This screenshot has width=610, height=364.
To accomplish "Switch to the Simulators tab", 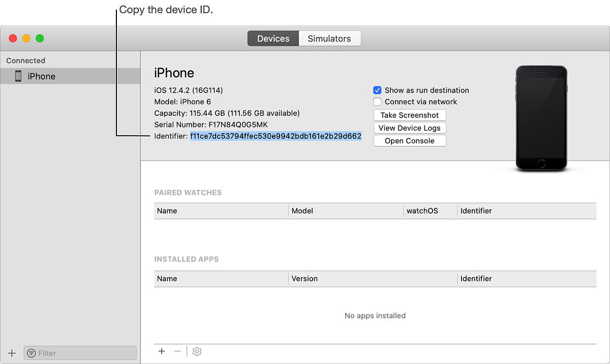I will pos(329,39).
